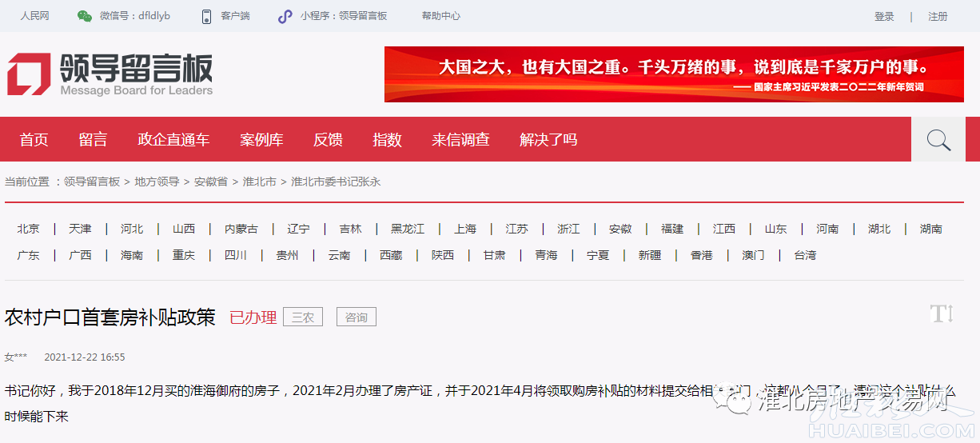Go to 来信调查 section
The width and height of the screenshot is (980, 443).
coord(460,140)
